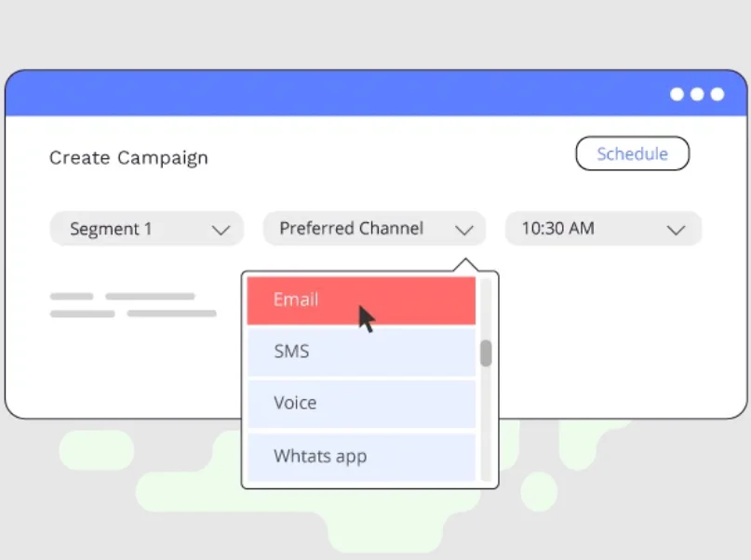This screenshot has height=560, width=751.
Task: Select the Whtats app channel option
Action: pos(361,457)
